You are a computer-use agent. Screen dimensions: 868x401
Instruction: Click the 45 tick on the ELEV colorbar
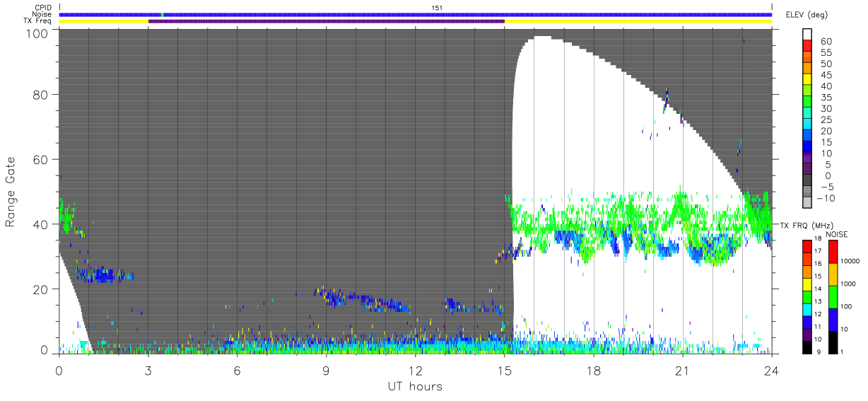click(825, 75)
